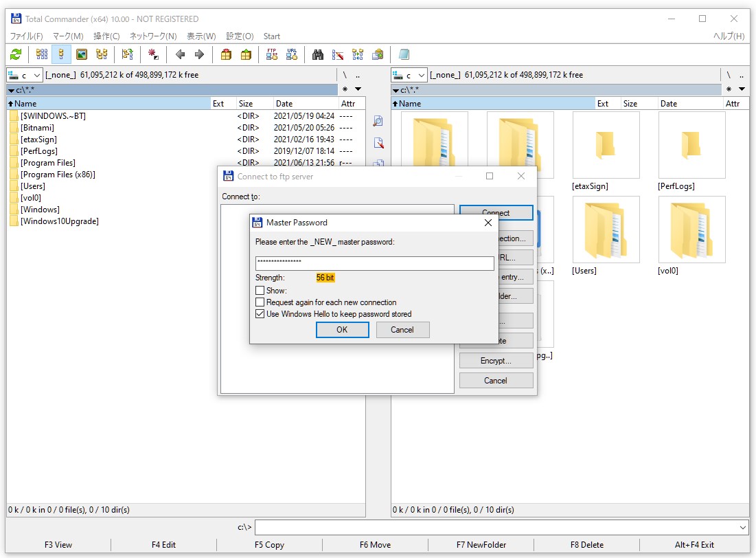
Task: Go forward with the right arrow icon
Action: pos(200,54)
